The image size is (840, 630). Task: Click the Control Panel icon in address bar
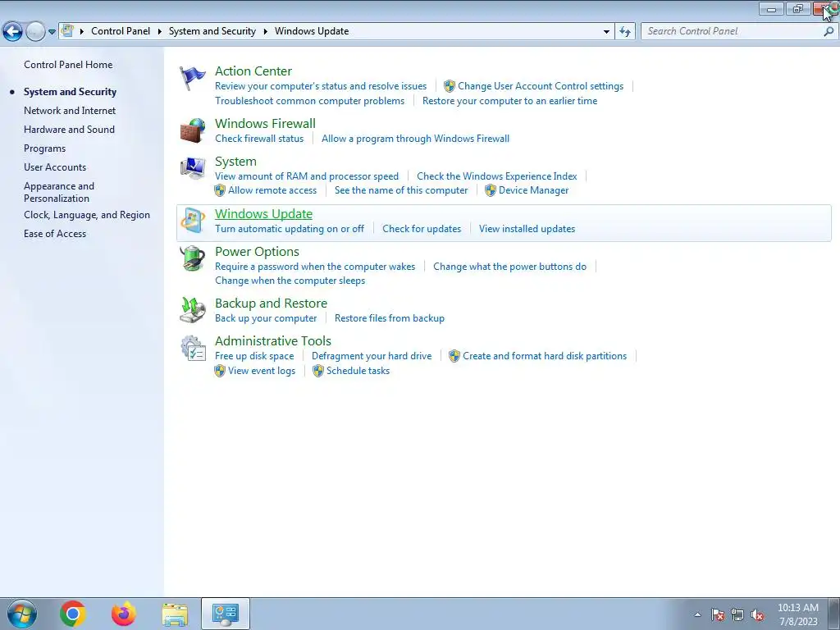(67, 31)
